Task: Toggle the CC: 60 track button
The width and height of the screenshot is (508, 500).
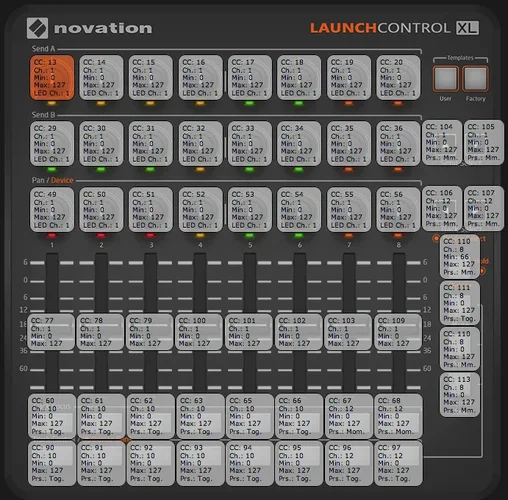Action: point(52,416)
